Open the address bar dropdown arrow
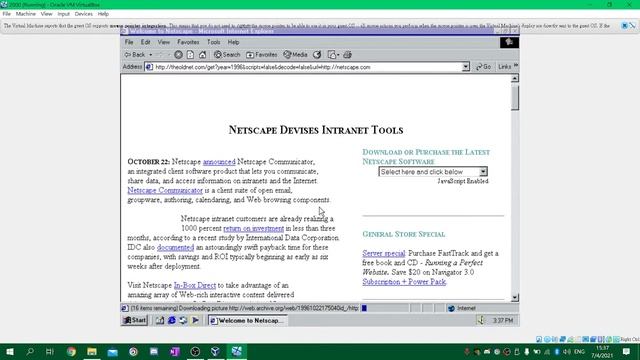 pyautogui.click(x=465, y=67)
